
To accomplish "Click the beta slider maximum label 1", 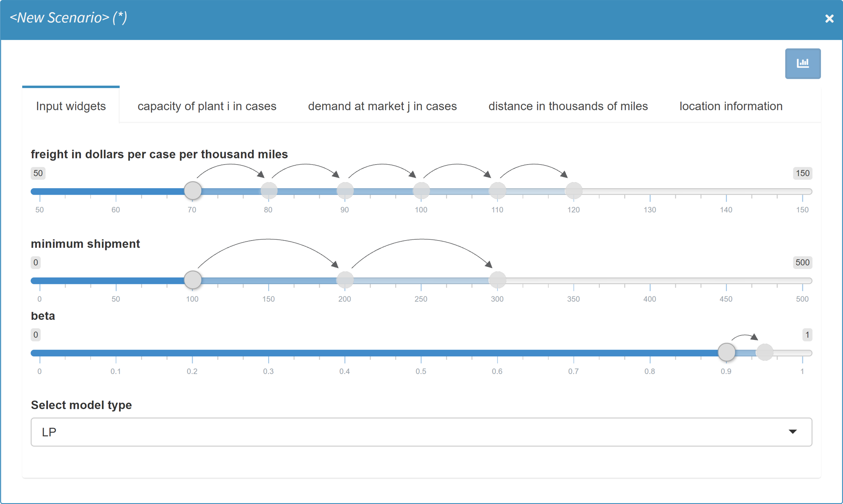I will 807,334.
